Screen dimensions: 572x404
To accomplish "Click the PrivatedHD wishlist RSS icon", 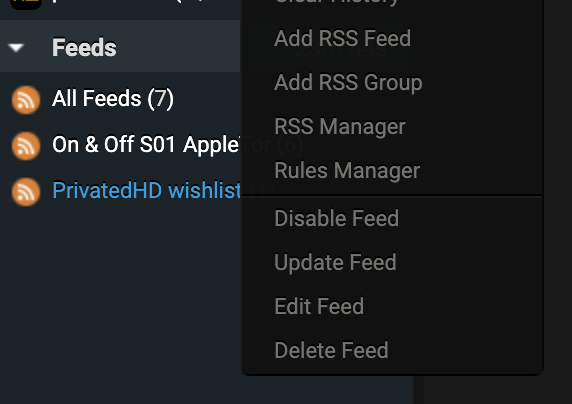I will coord(26,192).
